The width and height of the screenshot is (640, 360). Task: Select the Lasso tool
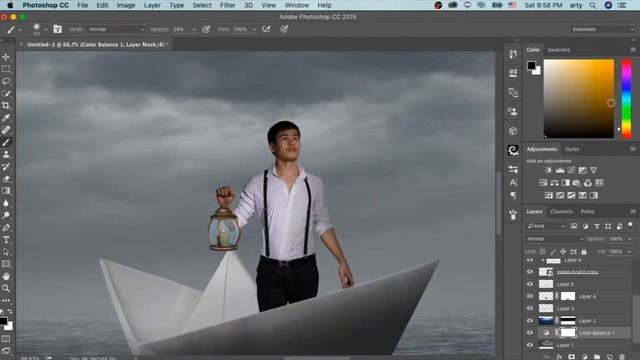tap(6, 81)
